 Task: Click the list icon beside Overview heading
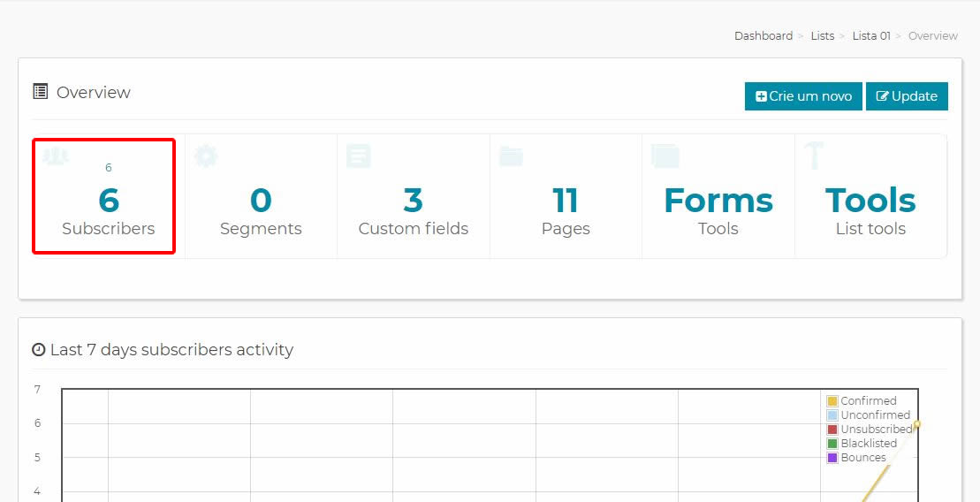pyautogui.click(x=41, y=92)
